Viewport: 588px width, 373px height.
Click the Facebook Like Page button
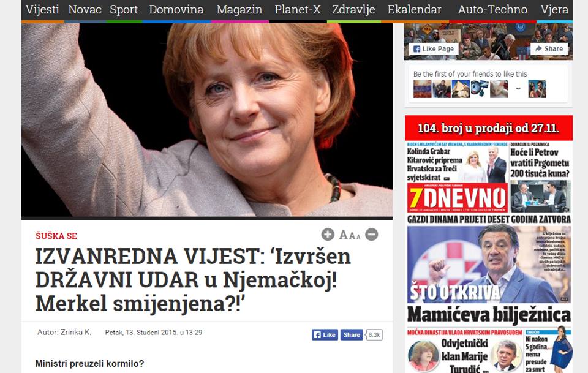click(x=434, y=49)
